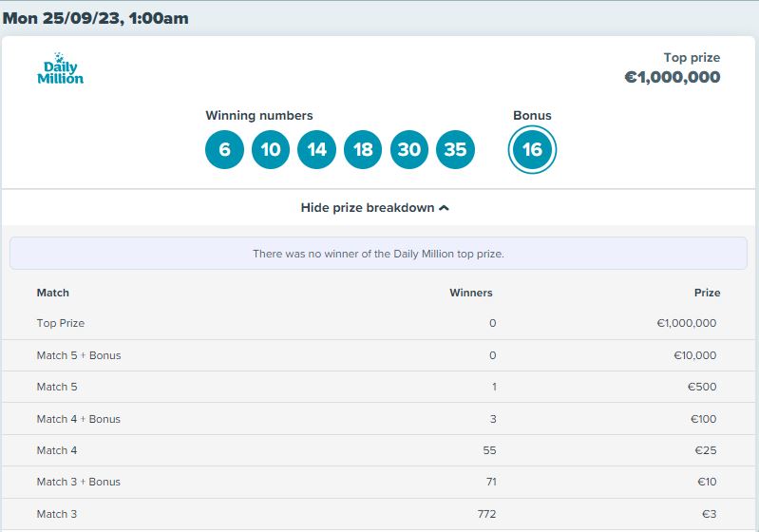Click the 'Match' column header

[53, 293]
